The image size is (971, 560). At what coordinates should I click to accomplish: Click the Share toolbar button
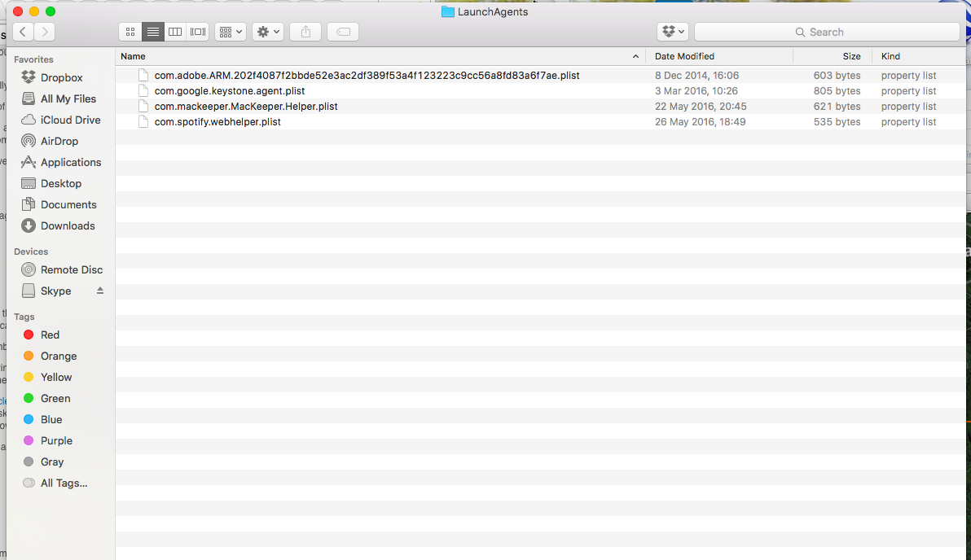(x=305, y=32)
